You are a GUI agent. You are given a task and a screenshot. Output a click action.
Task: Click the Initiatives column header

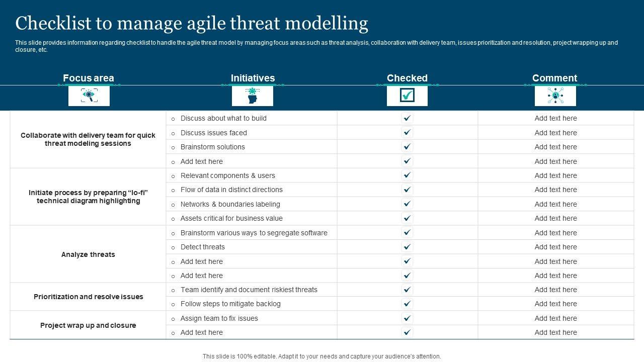(253, 78)
